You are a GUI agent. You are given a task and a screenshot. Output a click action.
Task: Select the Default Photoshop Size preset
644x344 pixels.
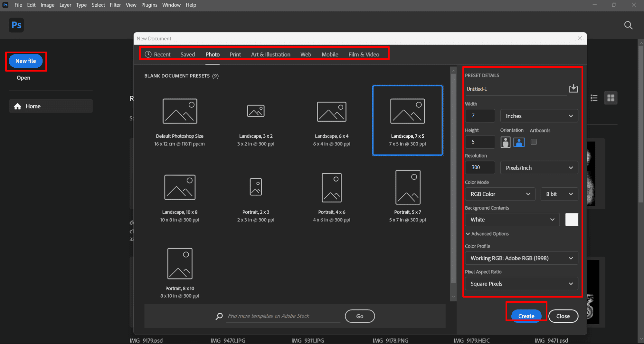[180, 121]
